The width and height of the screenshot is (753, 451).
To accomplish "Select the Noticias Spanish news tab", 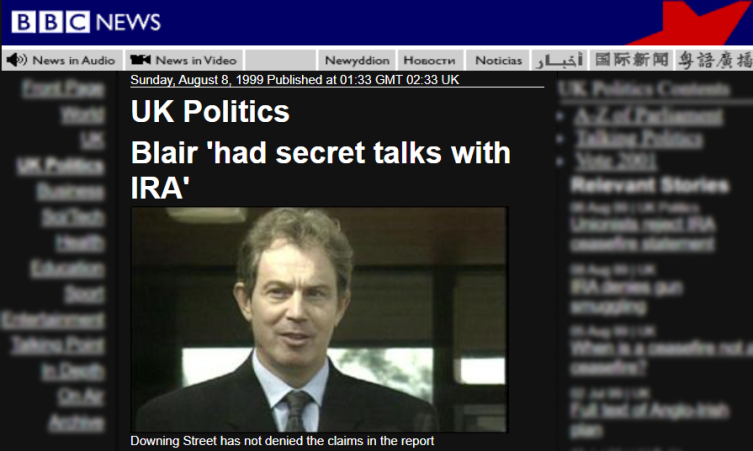I will coord(498,61).
